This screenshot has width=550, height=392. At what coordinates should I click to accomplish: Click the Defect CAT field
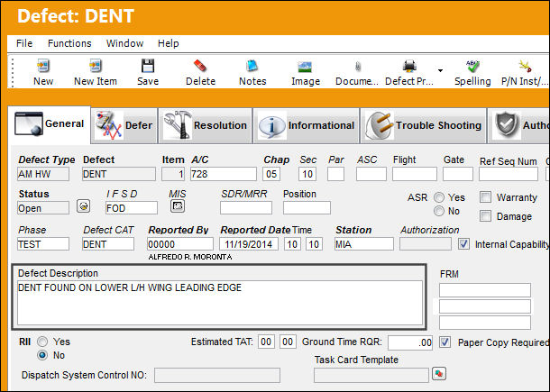pos(108,244)
